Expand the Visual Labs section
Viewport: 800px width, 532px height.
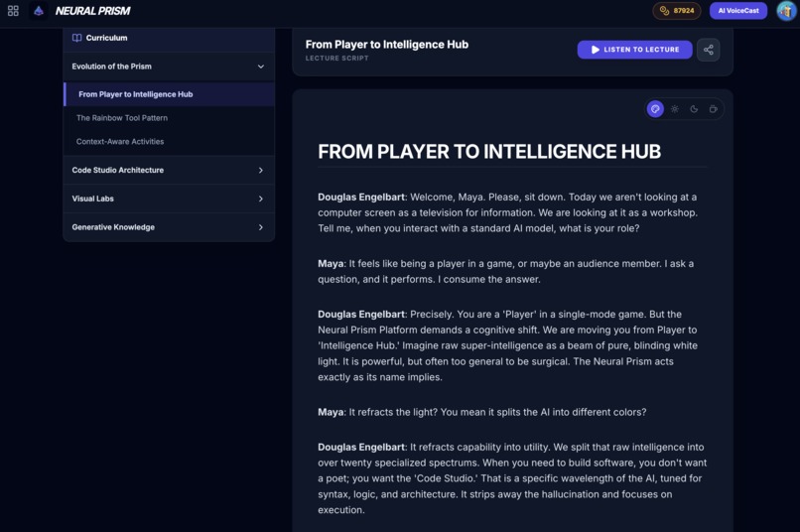[169, 199]
